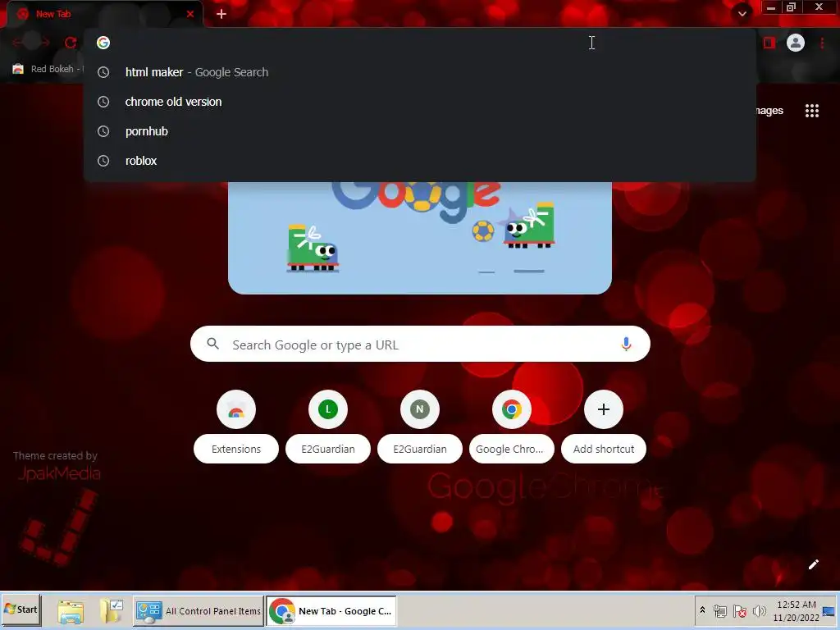The width and height of the screenshot is (840, 630).
Task: Click the New Tab tab title
Action: [x=53, y=14]
